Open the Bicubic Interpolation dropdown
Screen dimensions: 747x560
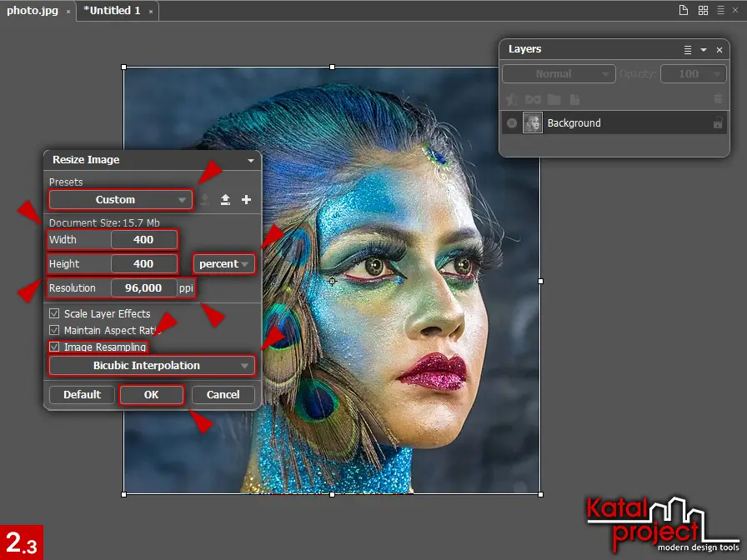point(152,366)
